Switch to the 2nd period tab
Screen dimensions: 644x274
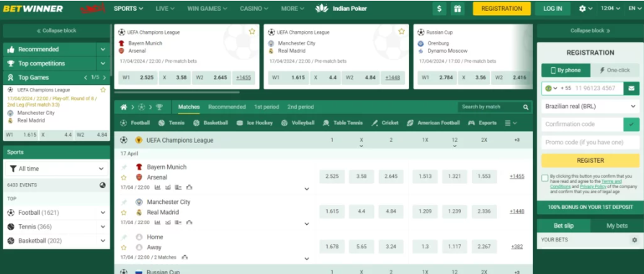pyautogui.click(x=300, y=107)
